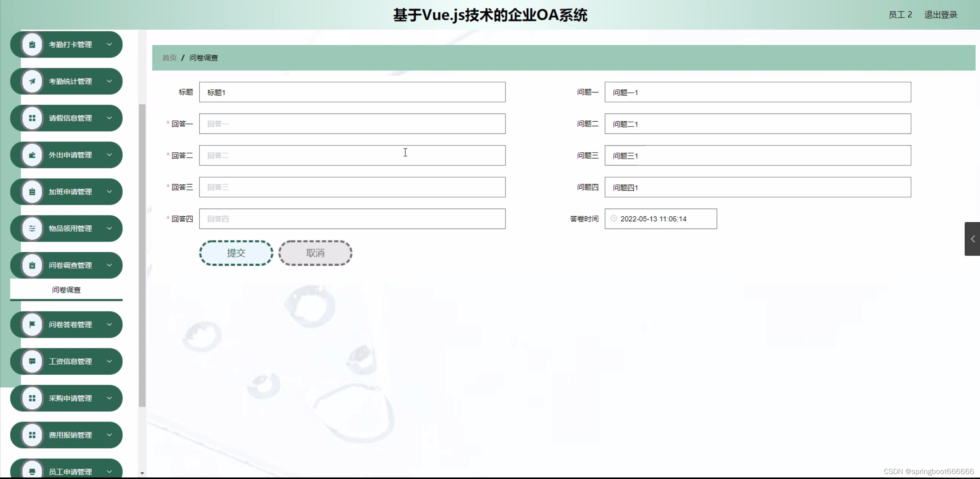The height and width of the screenshot is (479, 980).
Task: Click the 员工 2 user name
Action: coord(900,15)
